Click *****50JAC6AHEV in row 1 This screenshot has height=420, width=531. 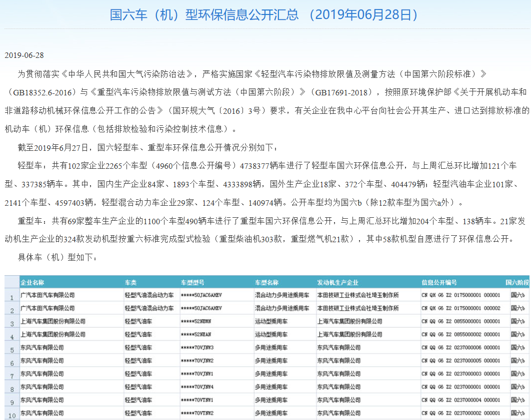pos(201,295)
